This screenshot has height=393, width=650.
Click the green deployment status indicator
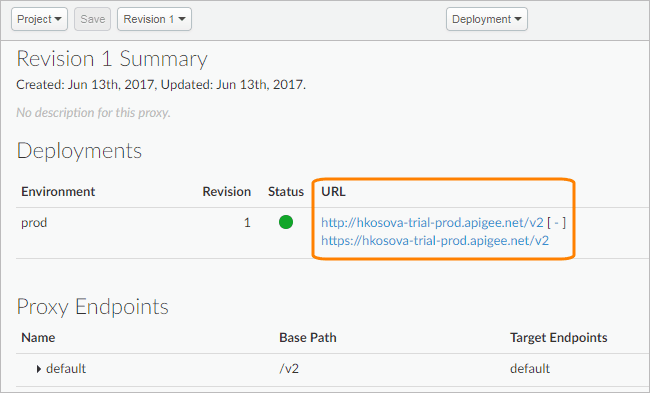tap(286, 222)
